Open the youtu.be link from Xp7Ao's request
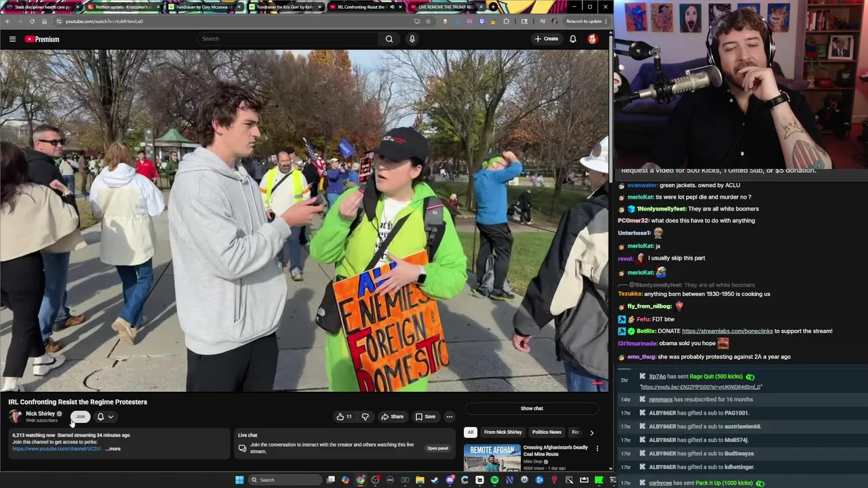This screenshot has height=488, width=868. pos(701,387)
